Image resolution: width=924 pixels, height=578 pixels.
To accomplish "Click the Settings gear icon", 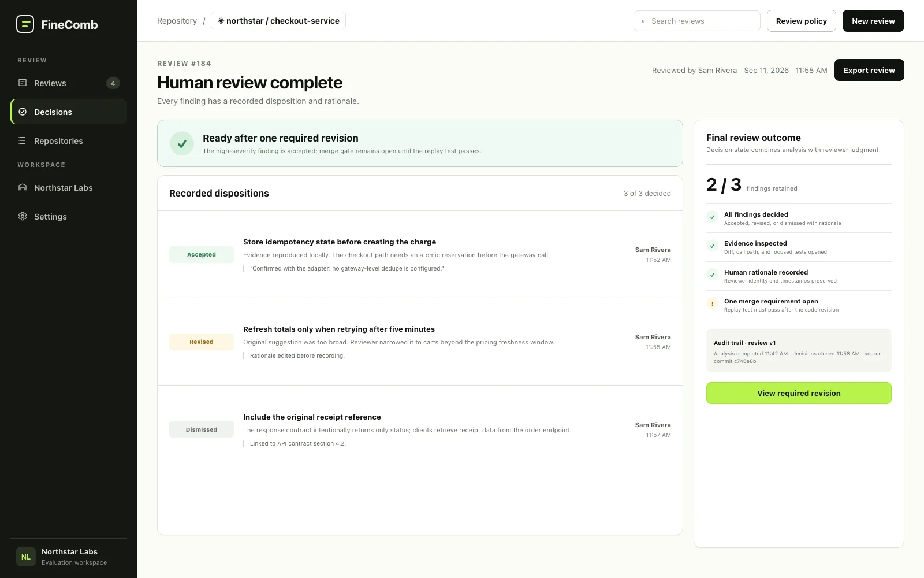I will coord(23,216).
